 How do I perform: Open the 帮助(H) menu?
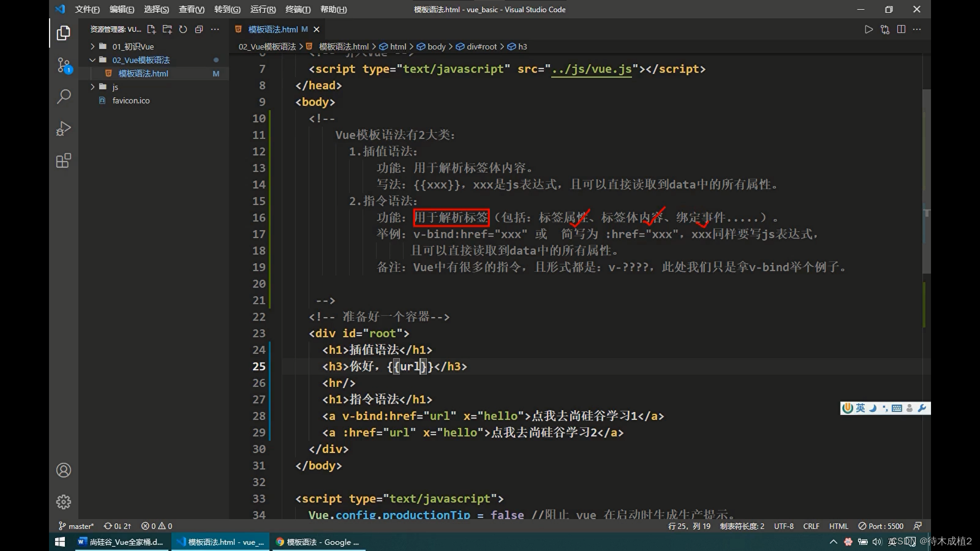[333, 9]
